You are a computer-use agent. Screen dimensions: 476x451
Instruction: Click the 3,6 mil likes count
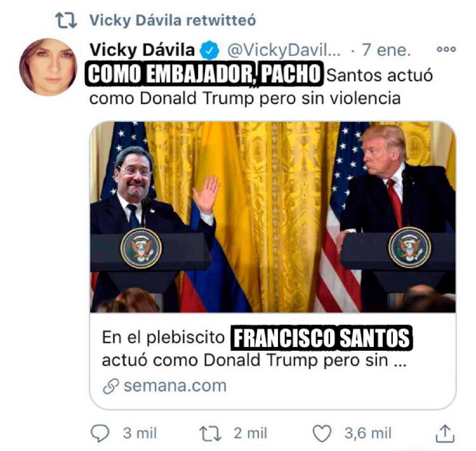tap(368, 433)
